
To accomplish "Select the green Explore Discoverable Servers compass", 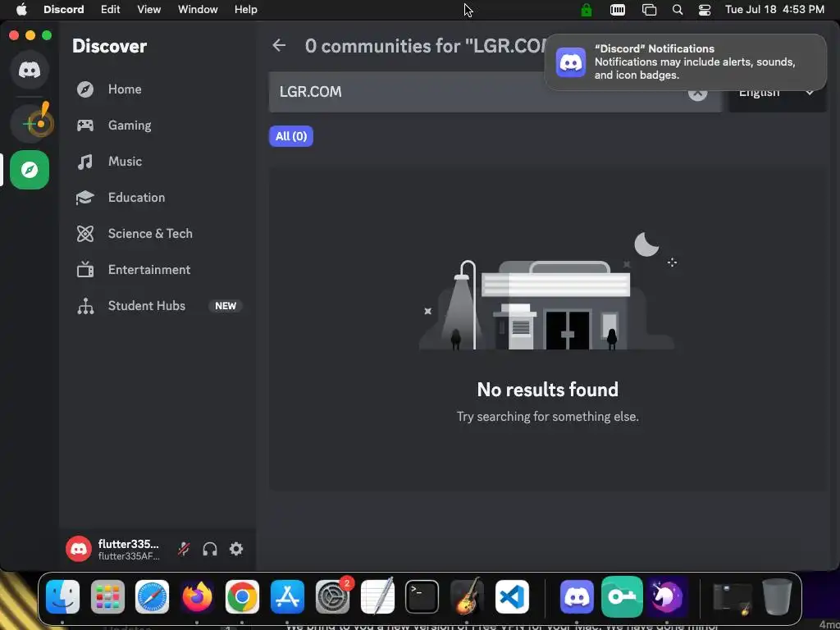I will 30,170.
